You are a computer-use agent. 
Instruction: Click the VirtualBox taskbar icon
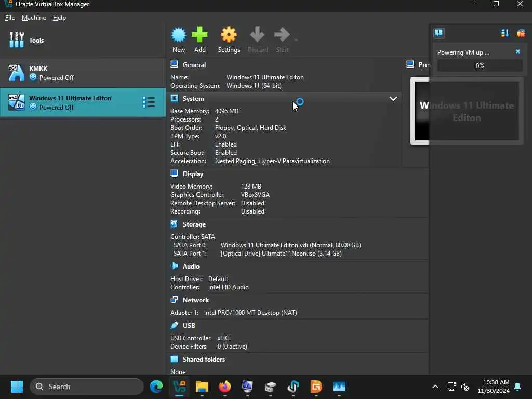pos(179,387)
